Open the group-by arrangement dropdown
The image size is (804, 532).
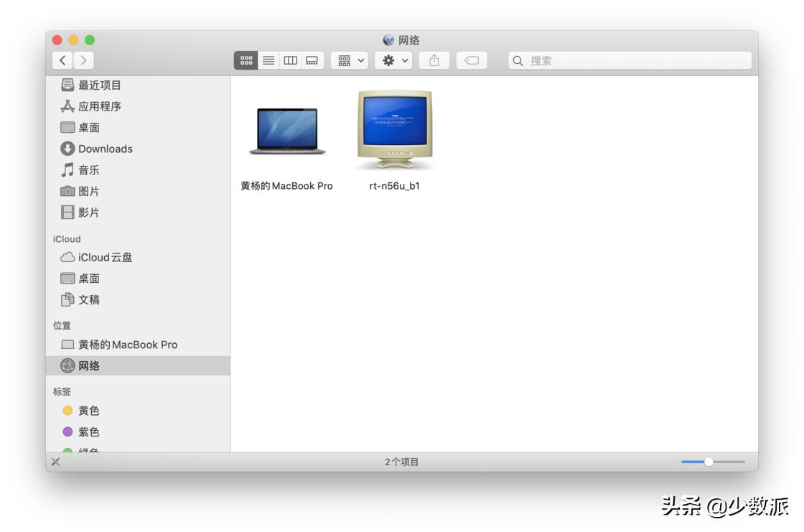click(x=350, y=61)
